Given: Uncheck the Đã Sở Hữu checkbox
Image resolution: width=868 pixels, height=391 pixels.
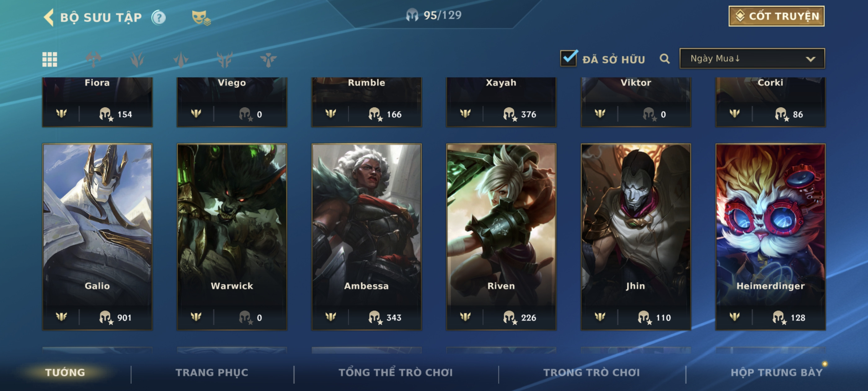Looking at the screenshot, I should tap(569, 59).
